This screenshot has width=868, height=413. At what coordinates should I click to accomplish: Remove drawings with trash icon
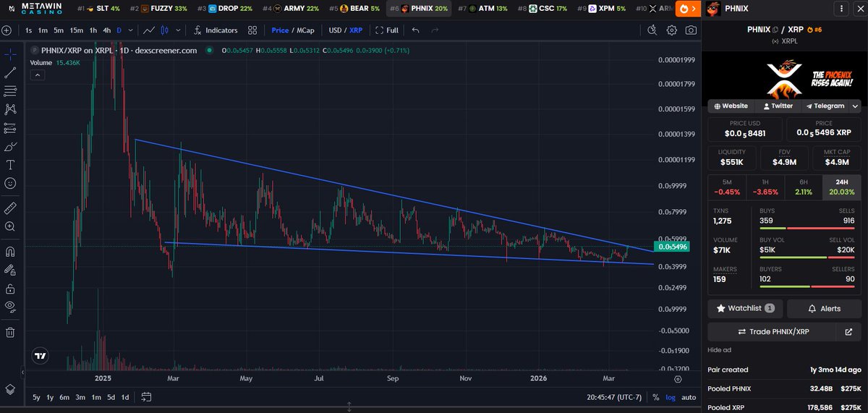pyautogui.click(x=10, y=333)
